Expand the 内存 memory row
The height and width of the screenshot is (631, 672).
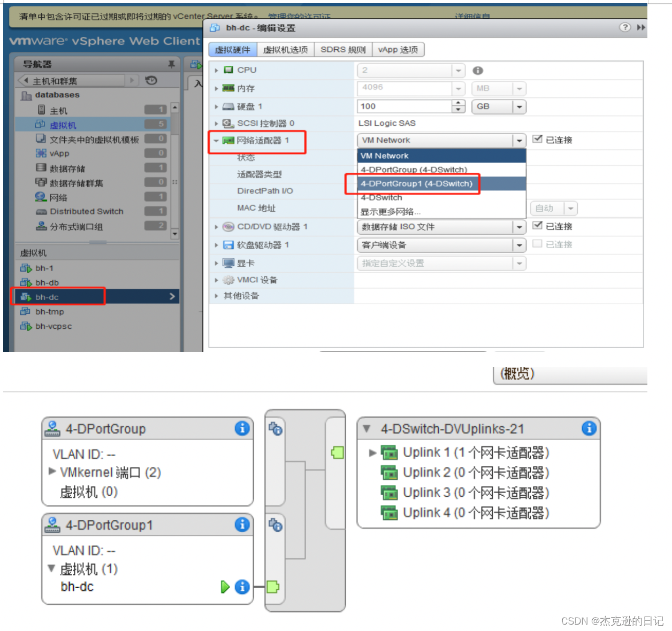pyautogui.click(x=216, y=88)
